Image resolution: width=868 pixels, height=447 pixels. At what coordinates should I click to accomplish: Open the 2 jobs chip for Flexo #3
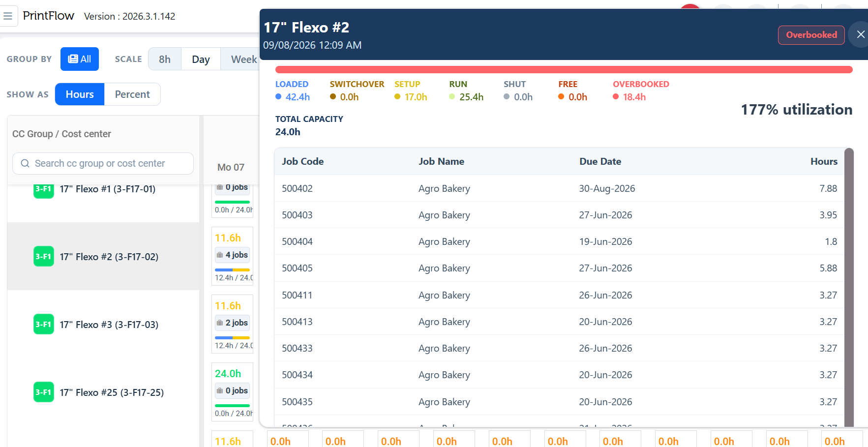coord(232,323)
